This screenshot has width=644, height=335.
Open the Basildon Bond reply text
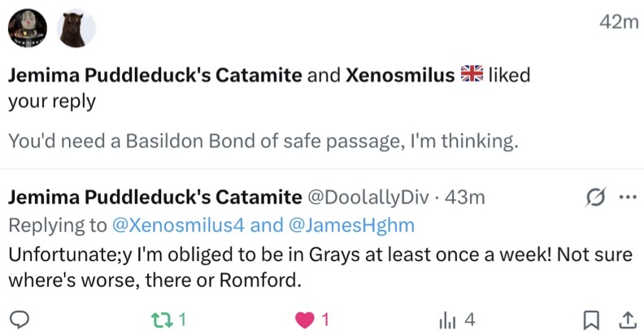click(x=263, y=141)
